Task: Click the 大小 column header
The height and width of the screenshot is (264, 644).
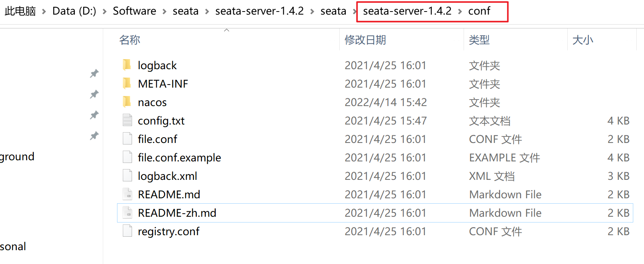Action: pos(583,40)
